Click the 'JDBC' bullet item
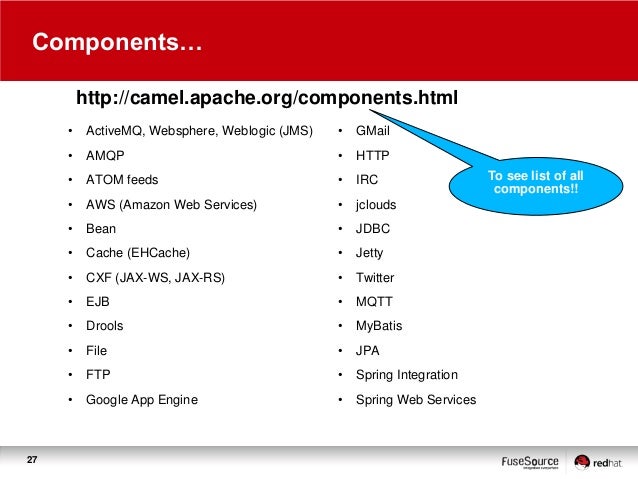The width and height of the screenshot is (638, 479). click(x=373, y=229)
